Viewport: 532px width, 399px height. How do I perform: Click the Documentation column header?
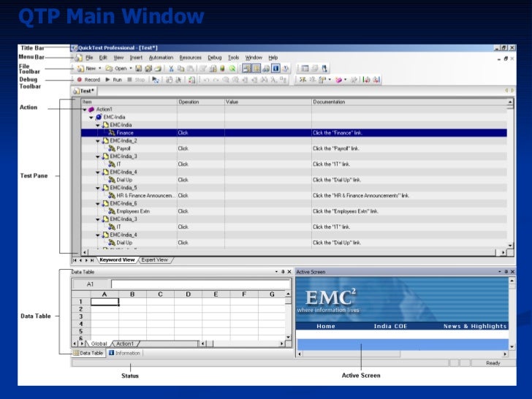click(x=409, y=102)
